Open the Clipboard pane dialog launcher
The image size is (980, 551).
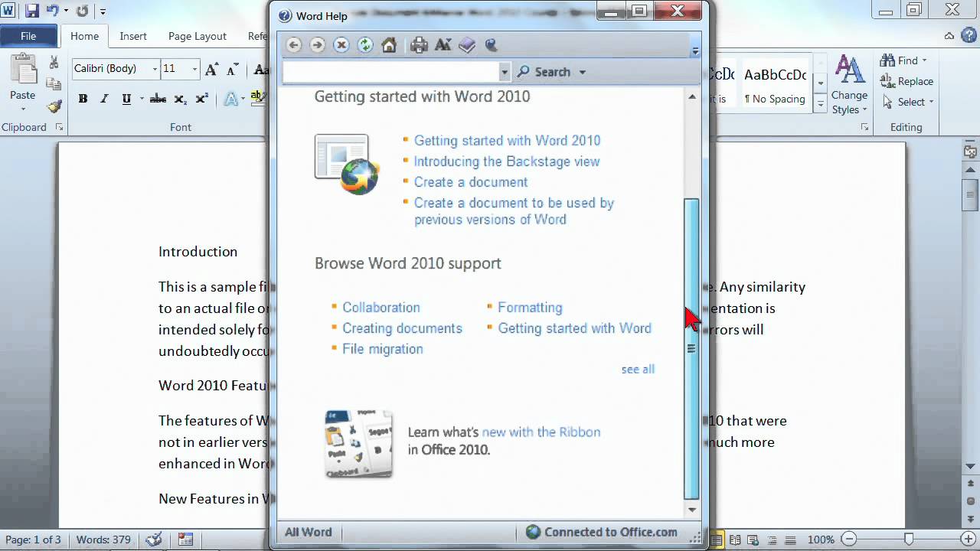60,127
